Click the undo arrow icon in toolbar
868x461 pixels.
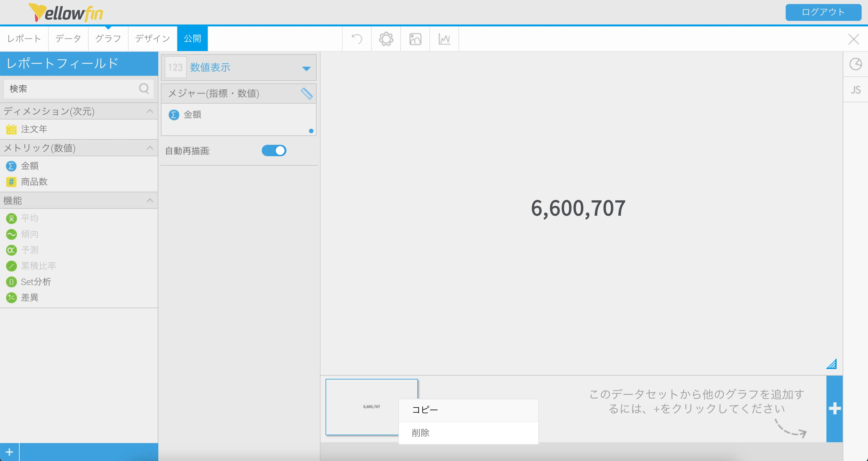pyautogui.click(x=357, y=39)
